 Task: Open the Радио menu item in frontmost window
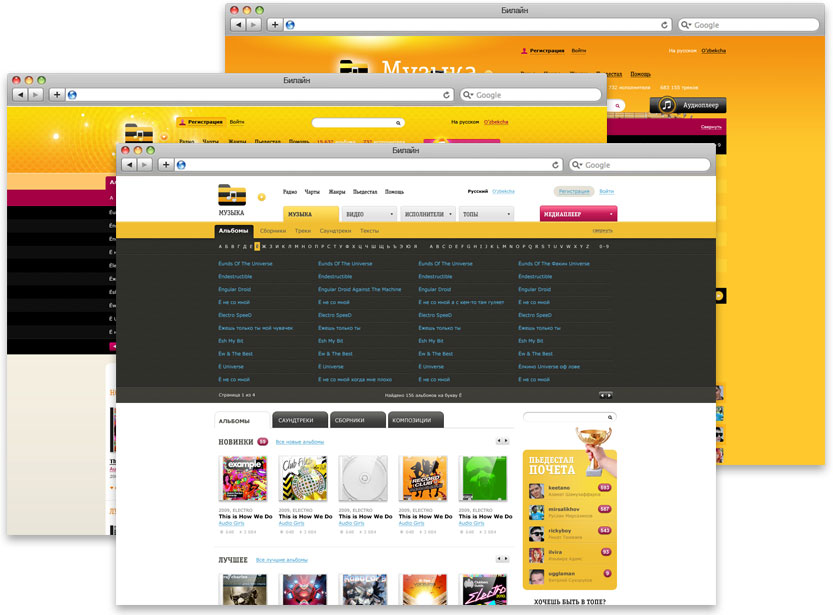pyautogui.click(x=290, y=192)
